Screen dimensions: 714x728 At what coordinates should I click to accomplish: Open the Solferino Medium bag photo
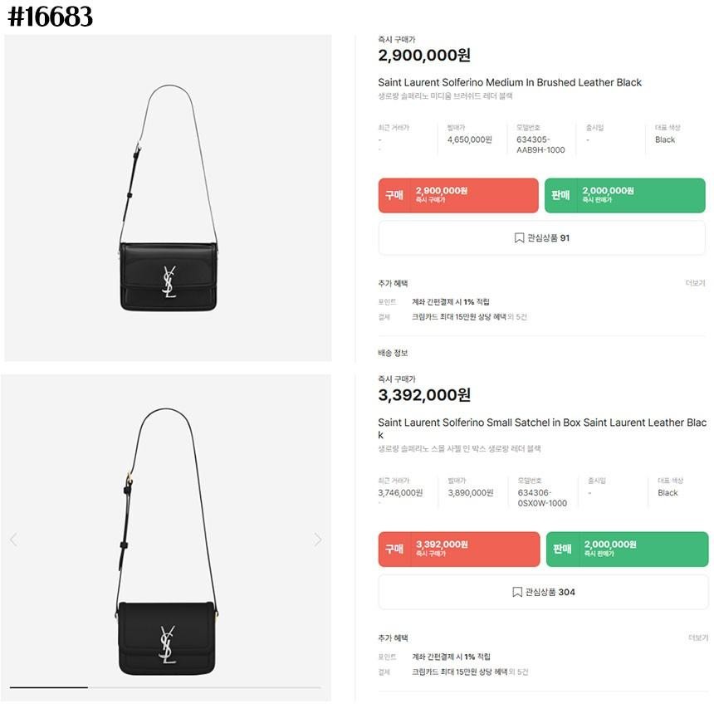pos(169,198)
